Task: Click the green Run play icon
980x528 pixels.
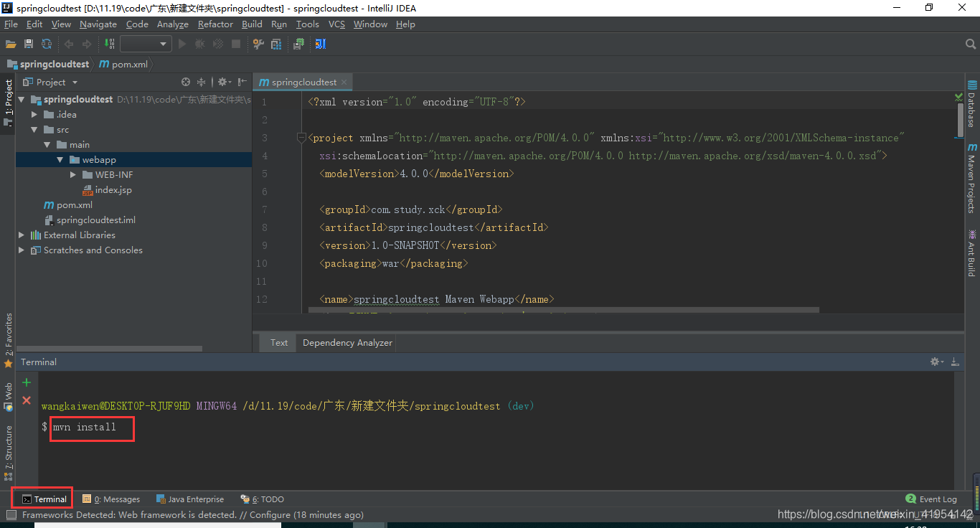Action: pos(182,44)
